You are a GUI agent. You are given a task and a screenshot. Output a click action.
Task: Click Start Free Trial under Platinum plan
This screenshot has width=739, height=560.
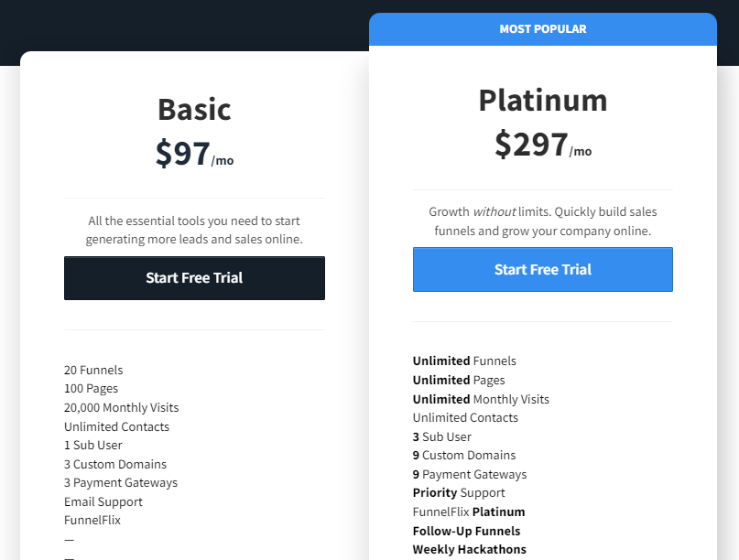542,269
